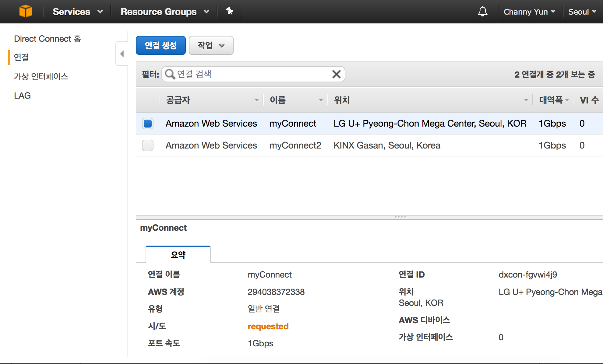Open LAG in the sidebar
603x364 pixels.
(x=22, y=96)
